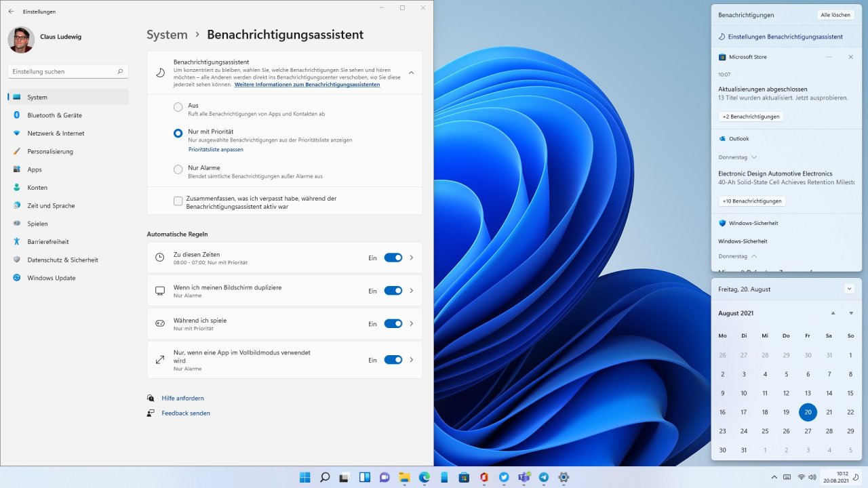Select 'Nur mit Priorität' radio option
Viewport: 868px width, 488px height.
[x=178, y=134]
